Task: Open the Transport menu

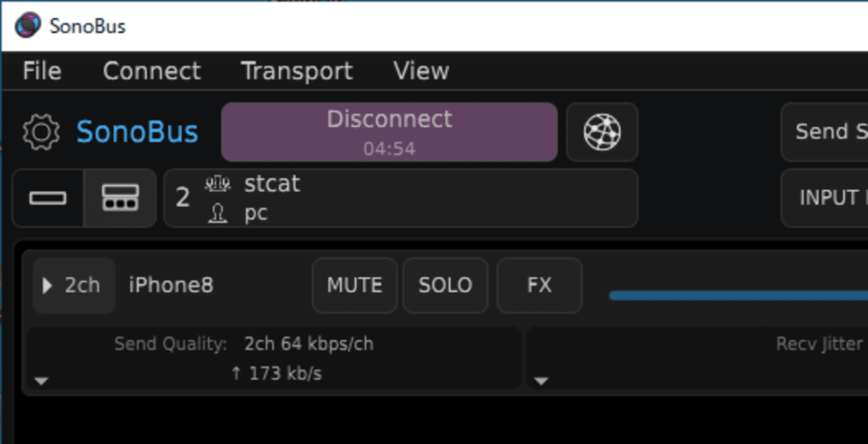Action: click(296, 71)
